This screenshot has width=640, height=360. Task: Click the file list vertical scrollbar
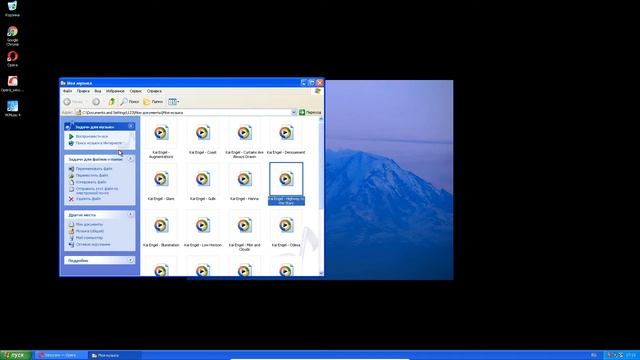(321, 196)
